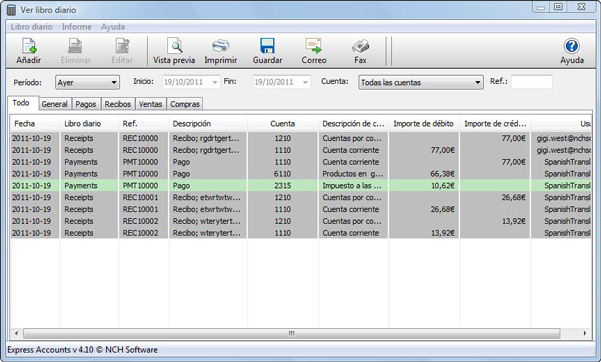Switch to the Compras tab
This screenshot has width=601, height=362.
click(185, 104)
